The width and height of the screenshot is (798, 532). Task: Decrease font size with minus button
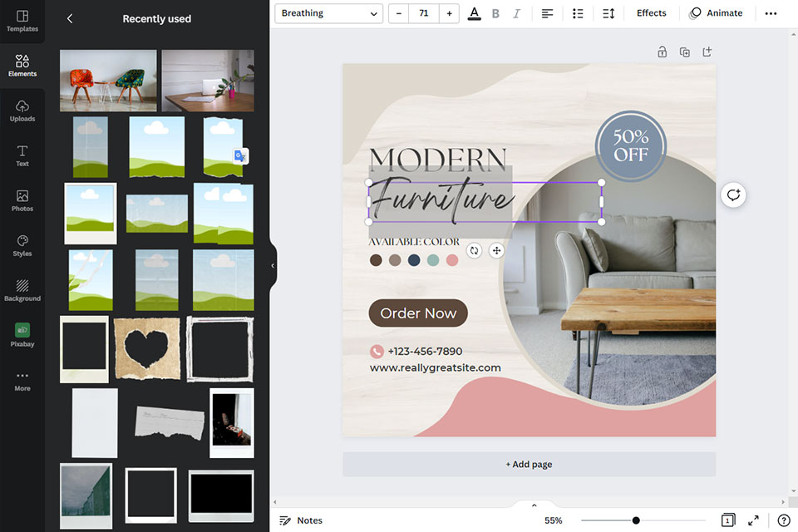click(399, 13)
